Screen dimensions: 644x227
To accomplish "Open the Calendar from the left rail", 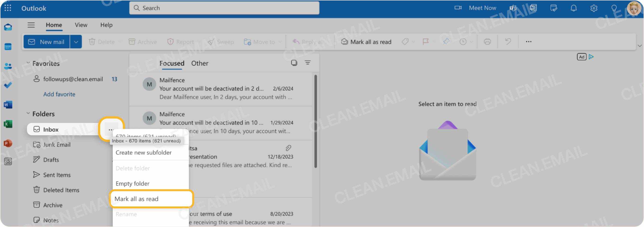I will click(x=8, y=47).
